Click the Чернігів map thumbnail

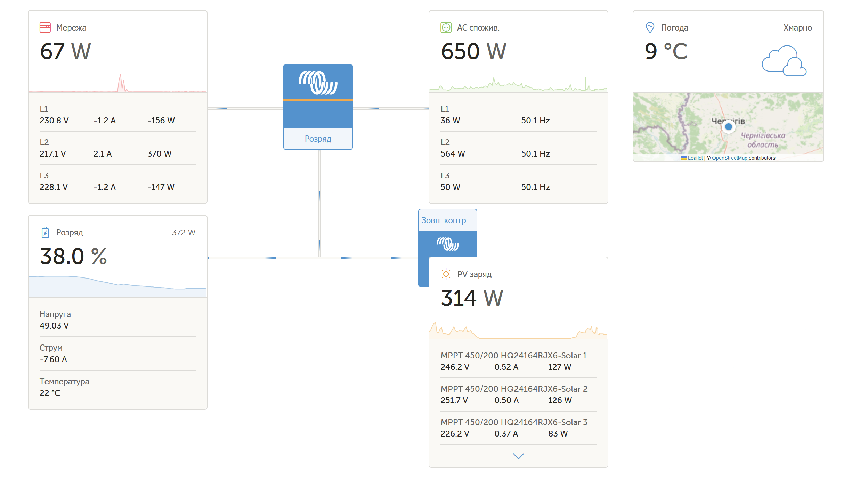pyautogui.click(x=728, y=127)
